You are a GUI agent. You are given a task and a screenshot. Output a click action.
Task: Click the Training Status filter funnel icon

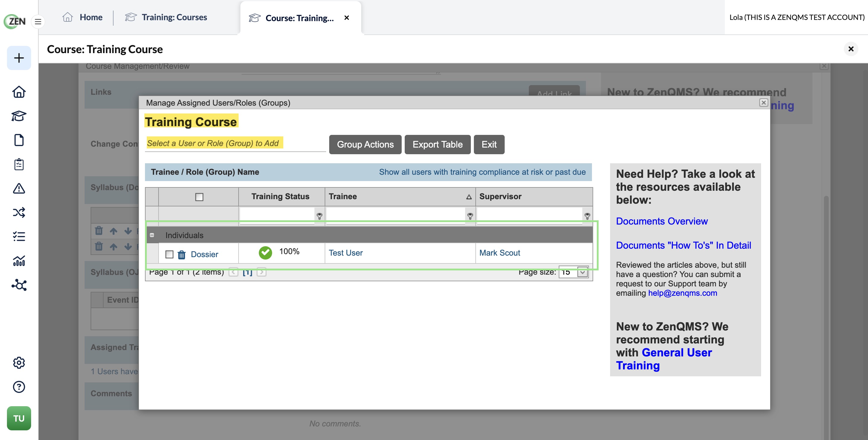(x=320, y=216)
